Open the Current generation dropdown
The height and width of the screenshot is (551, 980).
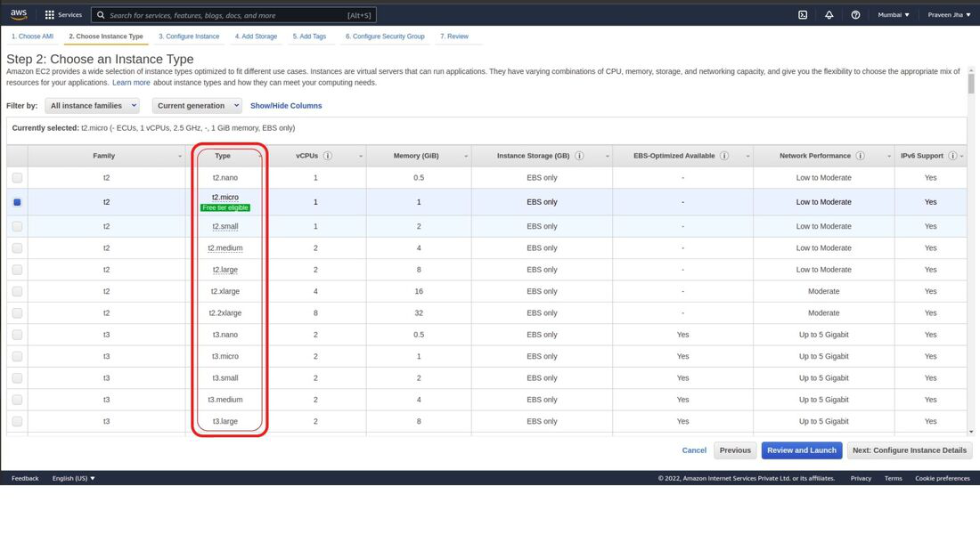tap(197, 106)
